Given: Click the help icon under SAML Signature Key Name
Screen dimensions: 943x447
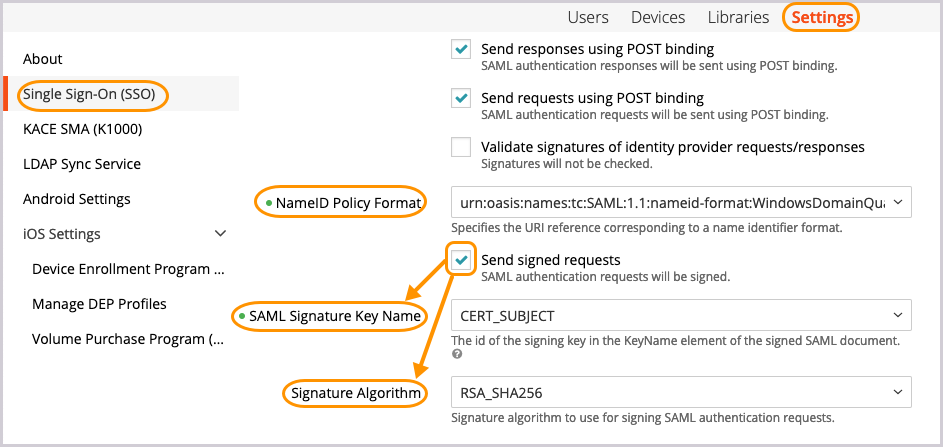Looking at the screenshot, I should [456, 354].
